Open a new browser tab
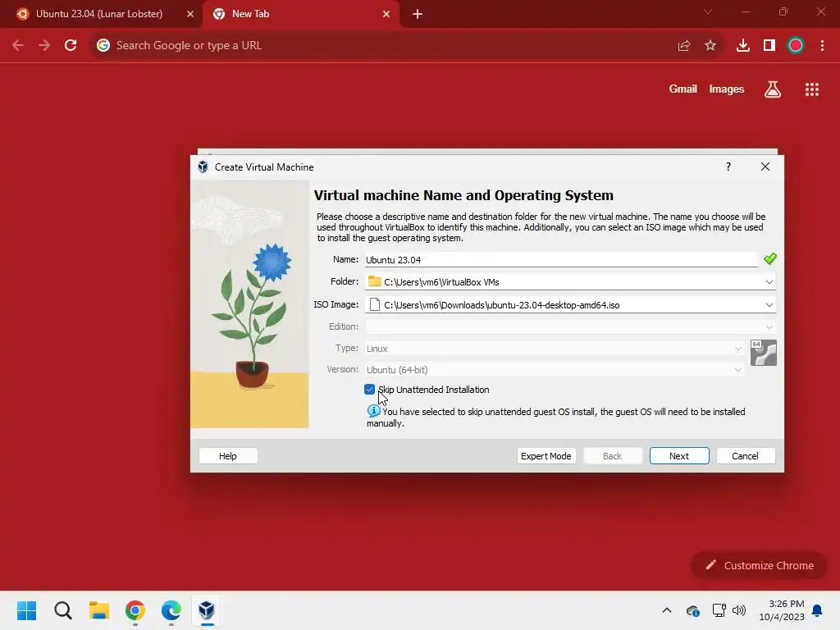 (x=418, y=14)
